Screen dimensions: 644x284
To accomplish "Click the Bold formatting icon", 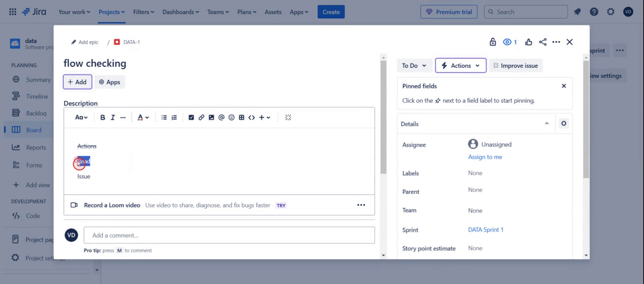I will pos(103,117).
